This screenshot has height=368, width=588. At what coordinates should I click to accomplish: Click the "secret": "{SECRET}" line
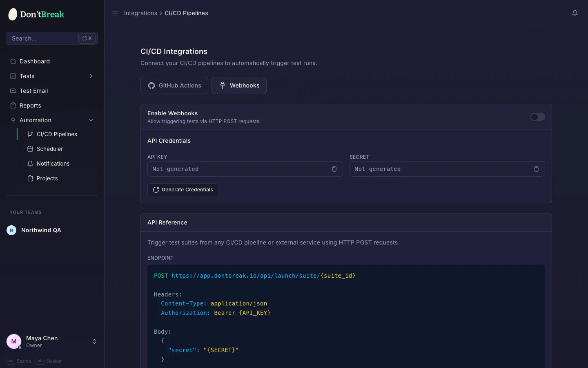[x=203, y=350]
